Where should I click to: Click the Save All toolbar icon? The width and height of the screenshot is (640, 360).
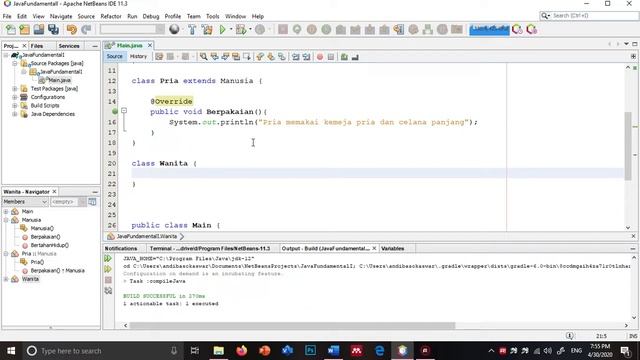[x=53, y=29]
